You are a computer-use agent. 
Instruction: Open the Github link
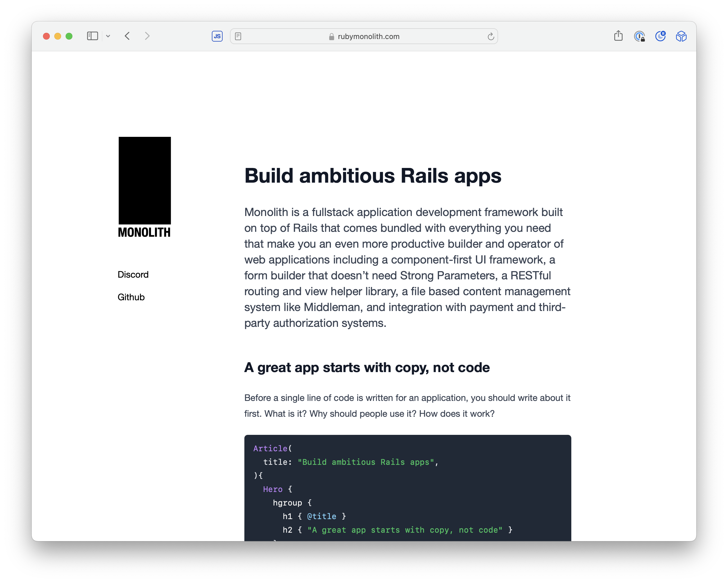click(x=131, y=297)
